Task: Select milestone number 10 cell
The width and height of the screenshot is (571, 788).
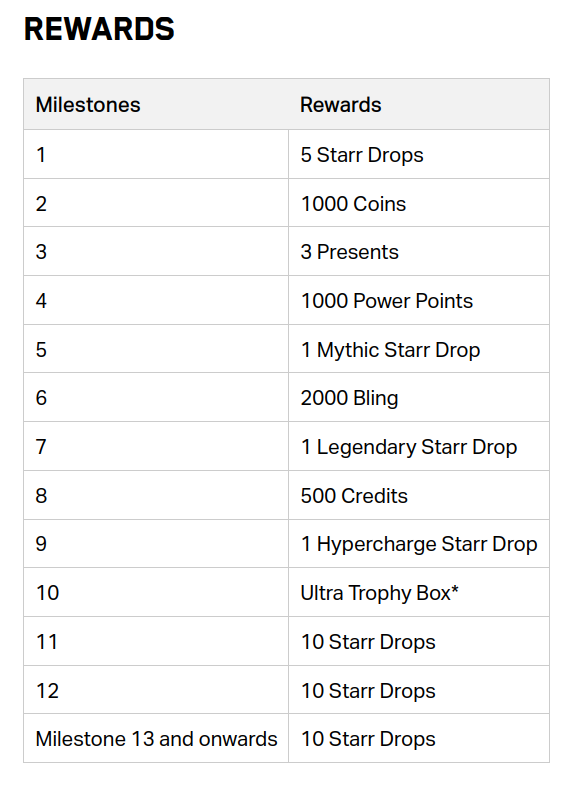Action: click(x=156, y=592)
